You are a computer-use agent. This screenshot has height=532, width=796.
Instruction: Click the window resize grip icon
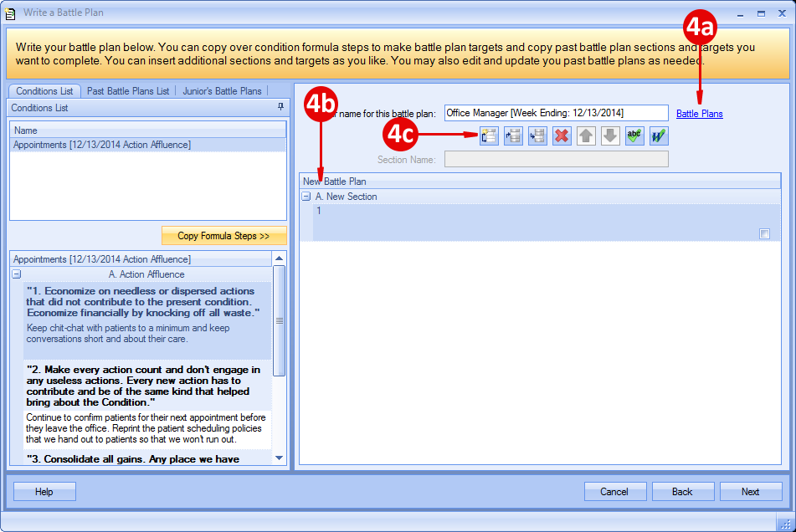coord(785,524)
